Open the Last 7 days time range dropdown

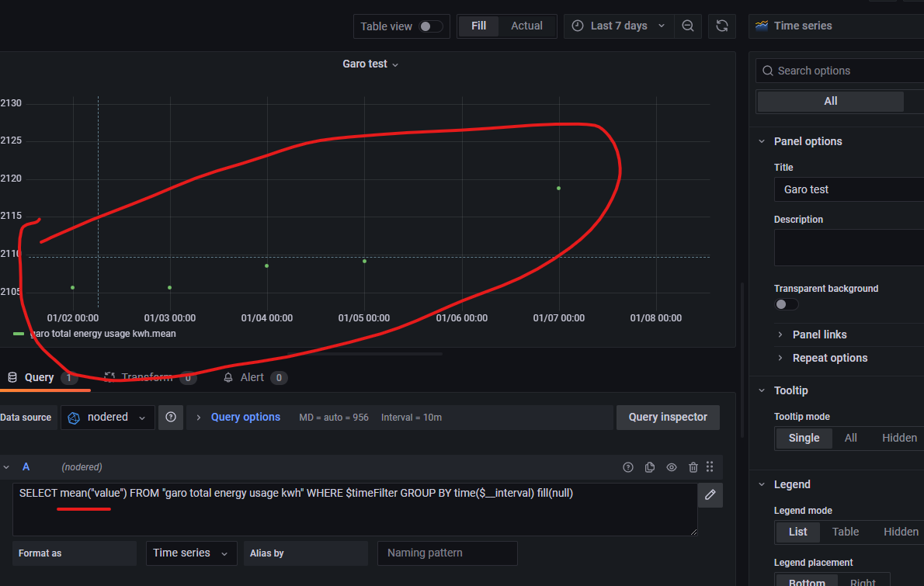coord(619,26)
